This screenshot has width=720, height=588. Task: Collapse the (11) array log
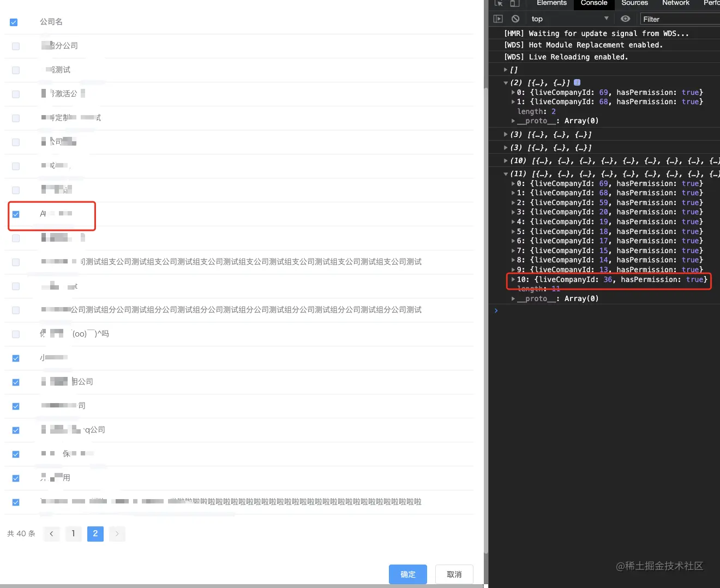pyautogui.click(x=506, y=174)
